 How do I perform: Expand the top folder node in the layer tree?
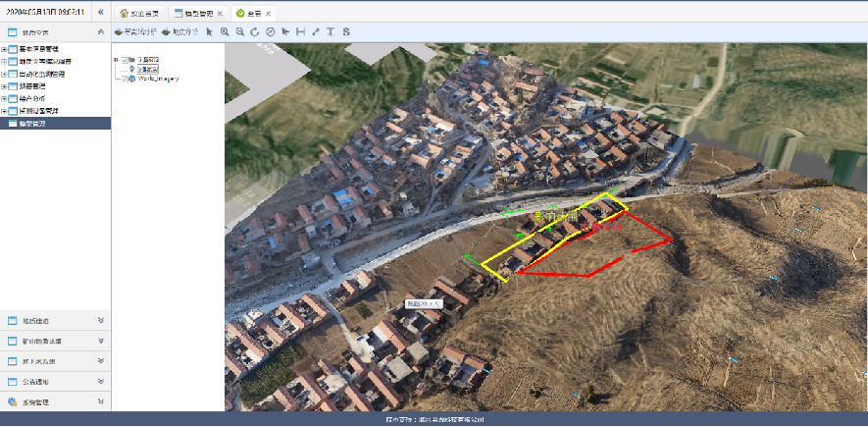pyautogui.click(x=116, y=59)
